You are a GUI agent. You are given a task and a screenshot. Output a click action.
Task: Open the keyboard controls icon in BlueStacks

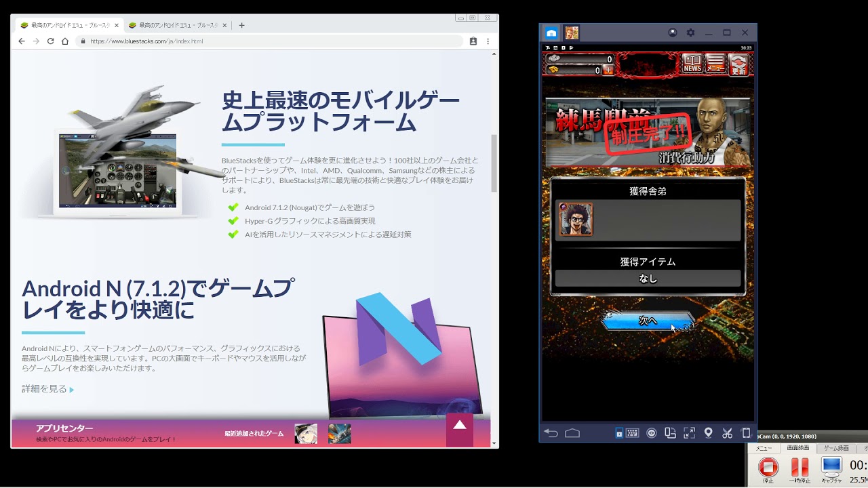pyautogui.click(x=632, y=433)
